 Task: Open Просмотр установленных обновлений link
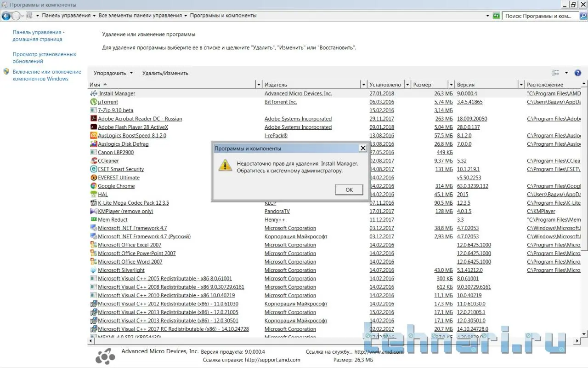click(45, 57)
